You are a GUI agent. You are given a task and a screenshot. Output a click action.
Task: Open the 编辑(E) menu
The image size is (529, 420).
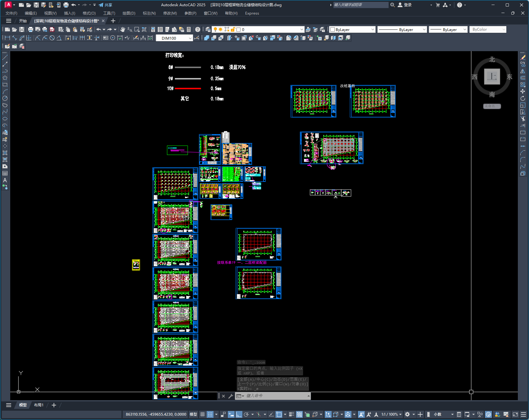[31, 13]
